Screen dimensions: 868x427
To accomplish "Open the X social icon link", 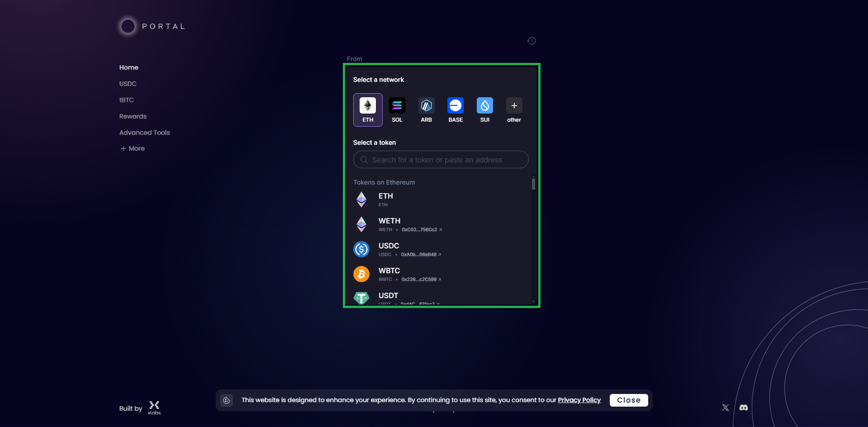I will pyautogui.click(x=726, y=408).
